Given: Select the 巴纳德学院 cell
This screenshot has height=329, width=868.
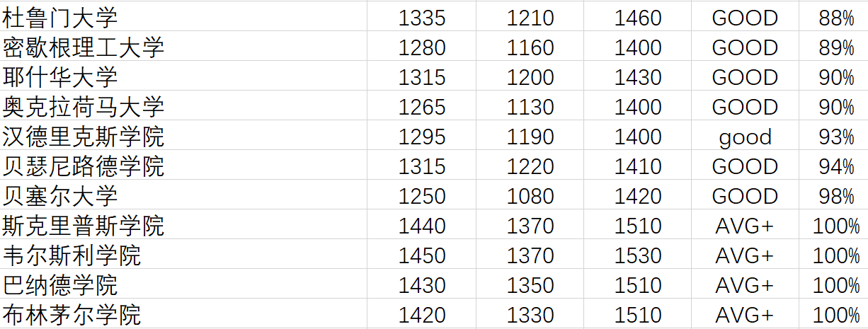Looking at the screenshot, I should click(60, 285).
